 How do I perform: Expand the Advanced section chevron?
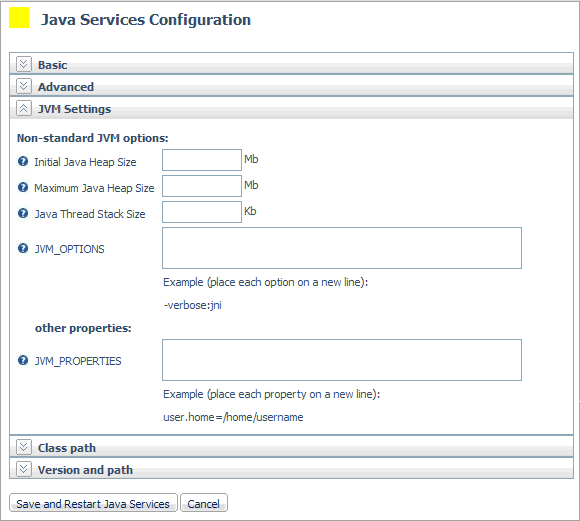coord(24,86)
